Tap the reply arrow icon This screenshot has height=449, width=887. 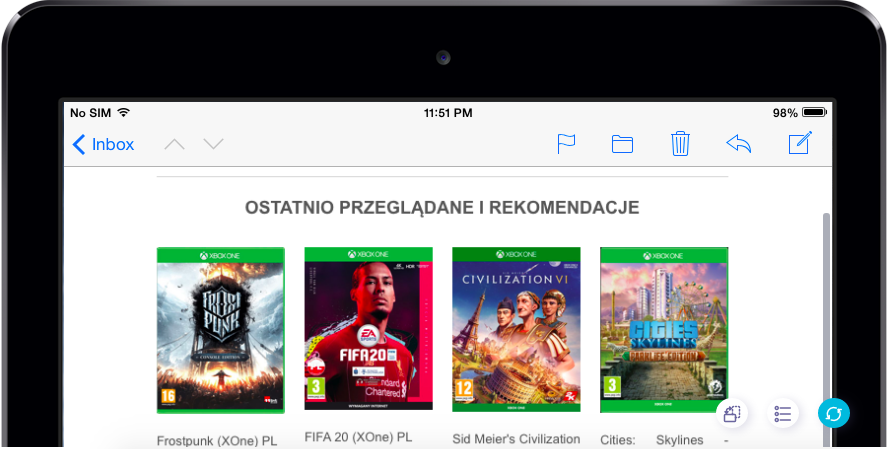coord(738,144)
